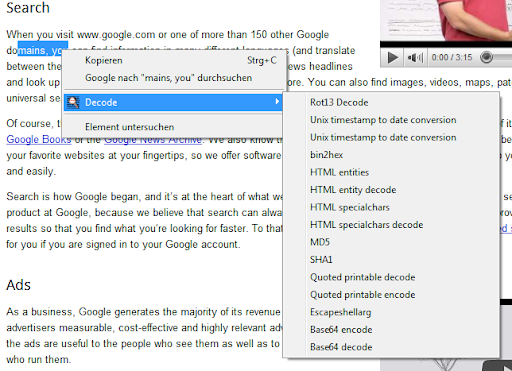Move the video seek slider knob
The height and width of the screenshot is (371, 512).
(x=486, y=57)
